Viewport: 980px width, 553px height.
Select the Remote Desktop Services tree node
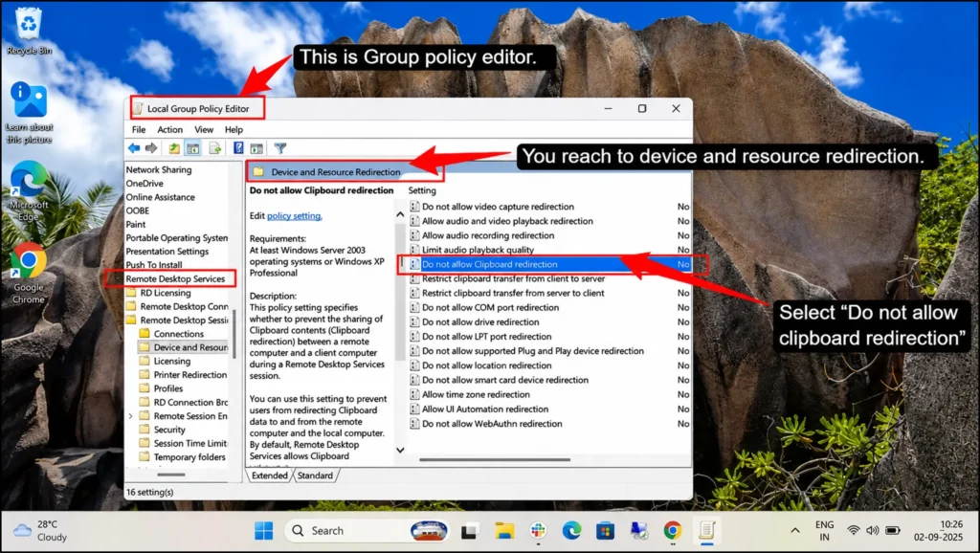(175, 278)
